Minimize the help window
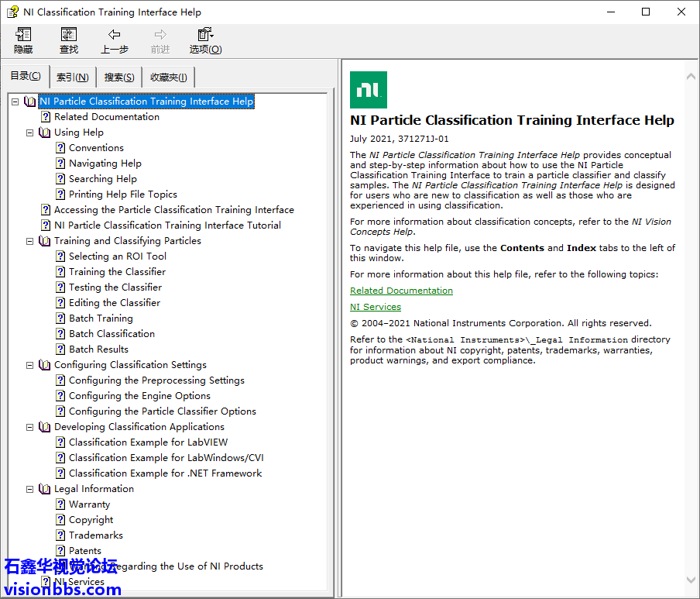This screenshot has width=700, height=599. pyautogui.click(x=611, y=12)
